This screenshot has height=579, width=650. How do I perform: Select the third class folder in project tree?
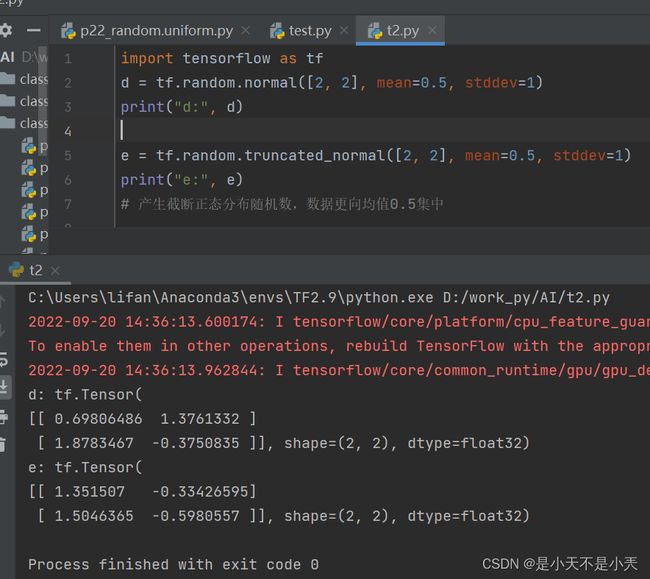24,123
